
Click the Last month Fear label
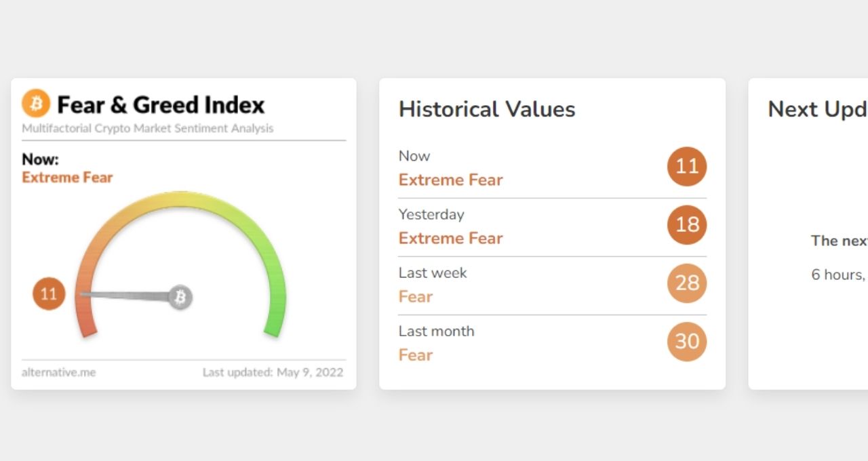(x=415, y=355)
